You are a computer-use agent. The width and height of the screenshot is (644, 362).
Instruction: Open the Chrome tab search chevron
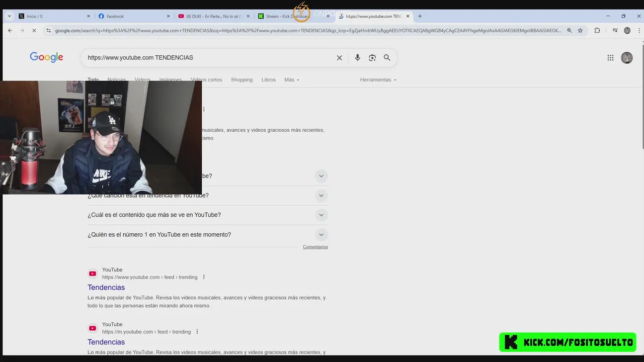tap(9, 16)
